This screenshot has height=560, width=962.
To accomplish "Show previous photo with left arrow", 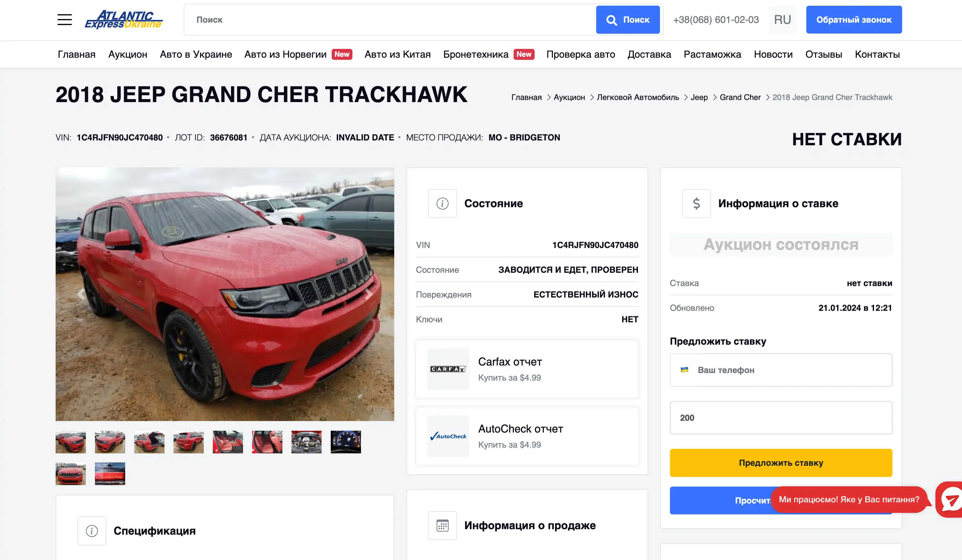I will [x=81, y=294].
